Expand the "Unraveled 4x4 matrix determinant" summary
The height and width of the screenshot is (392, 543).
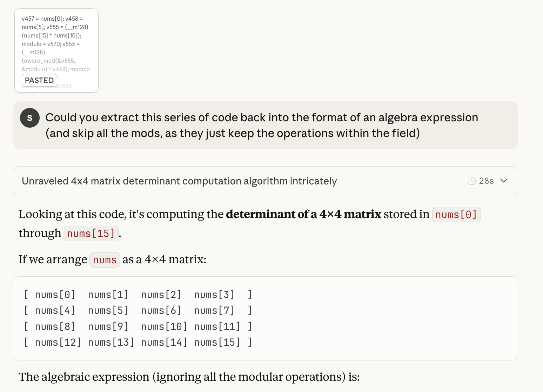click(x=179, y=181)
